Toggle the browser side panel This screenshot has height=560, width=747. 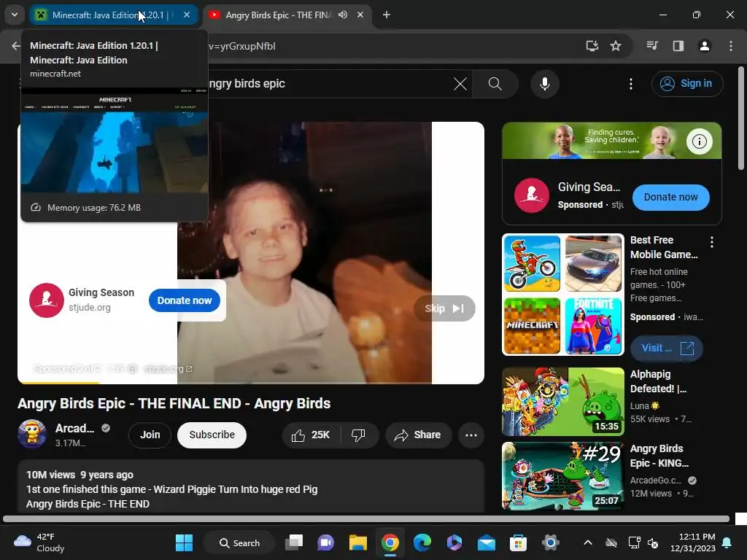678,46
